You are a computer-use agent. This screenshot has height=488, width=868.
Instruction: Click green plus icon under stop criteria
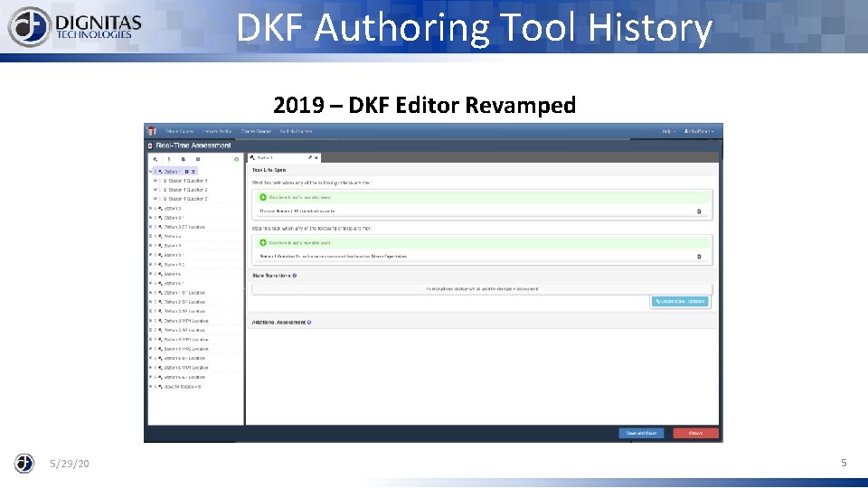tap(263, 242)
